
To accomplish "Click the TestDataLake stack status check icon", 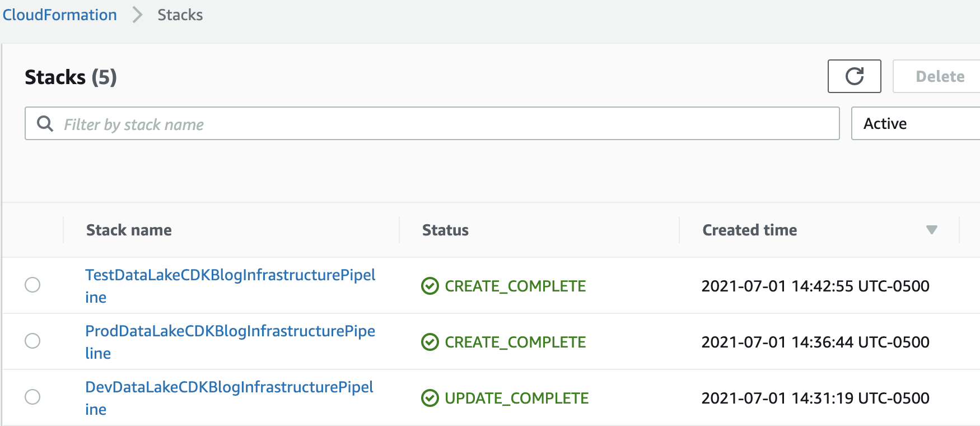I will point(430,286).
